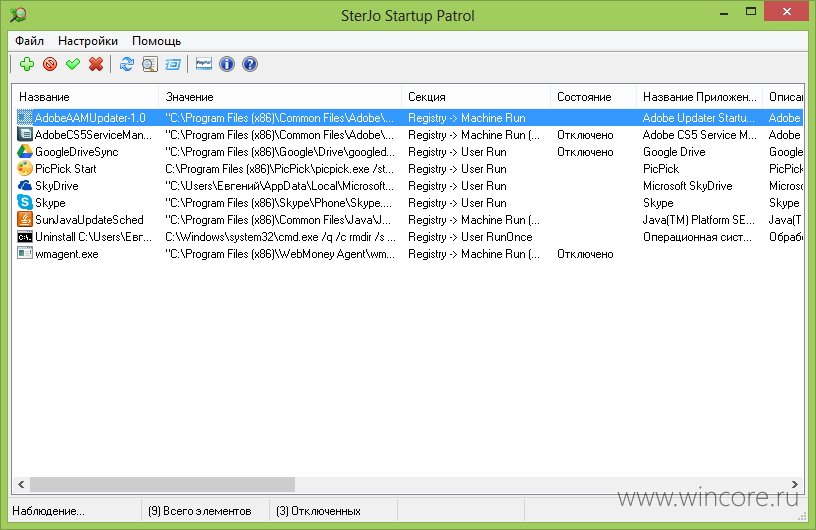Viewport: 816px width, 530px height.
Task: Sort by the Значение column header
Action: [x=280, y=97]
